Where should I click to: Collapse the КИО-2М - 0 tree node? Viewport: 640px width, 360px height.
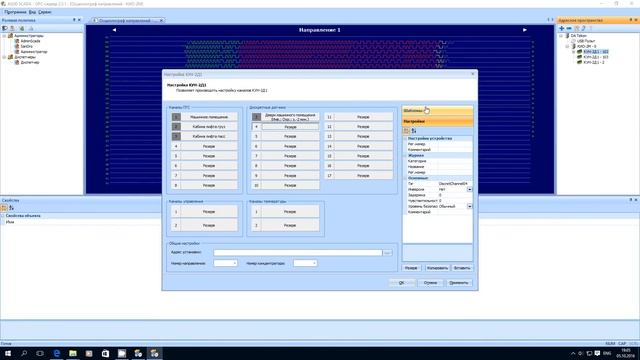click(567, 47)
